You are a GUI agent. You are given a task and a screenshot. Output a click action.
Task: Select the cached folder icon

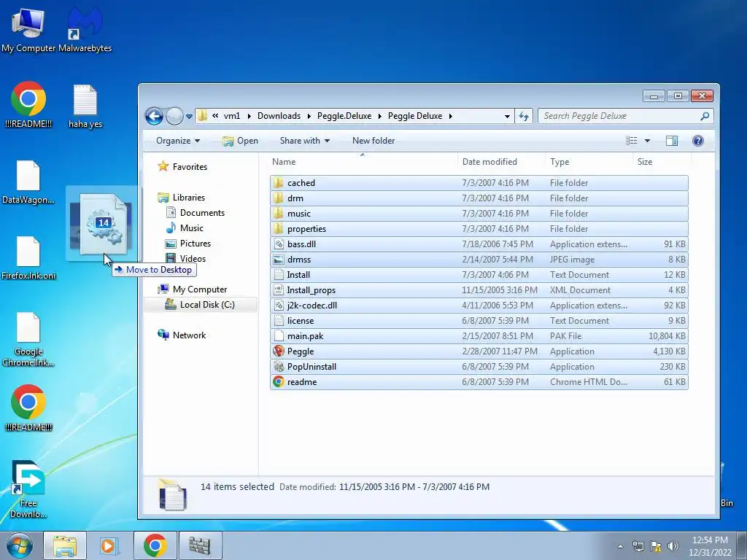[278, 182]
